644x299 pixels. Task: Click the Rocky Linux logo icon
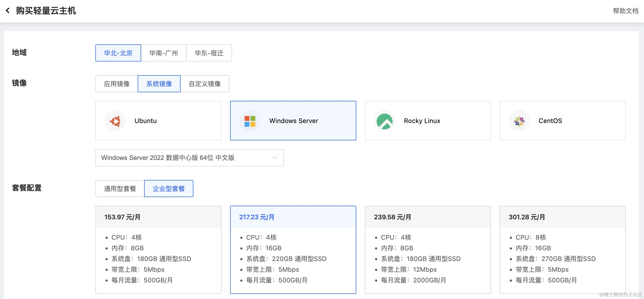384,121
